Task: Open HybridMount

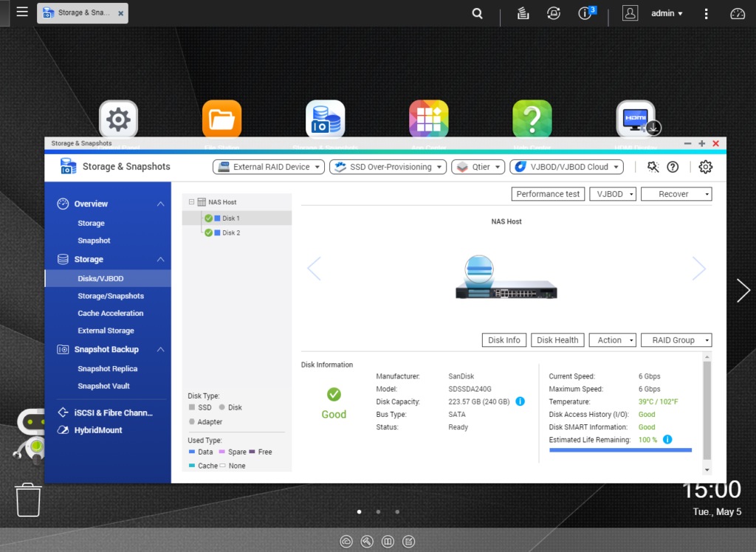Action: [x=89, y=430]
